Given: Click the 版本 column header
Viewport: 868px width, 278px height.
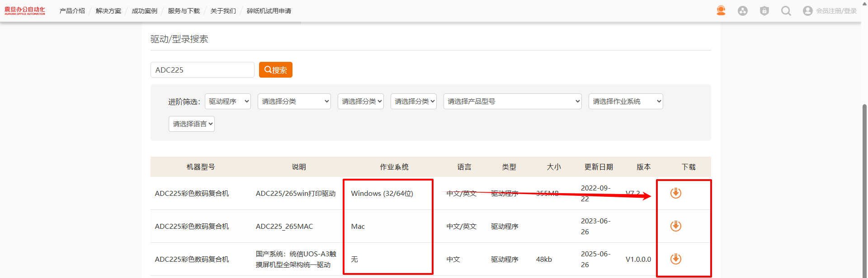Looking at the screenshot, I should [x=644, y=167].
